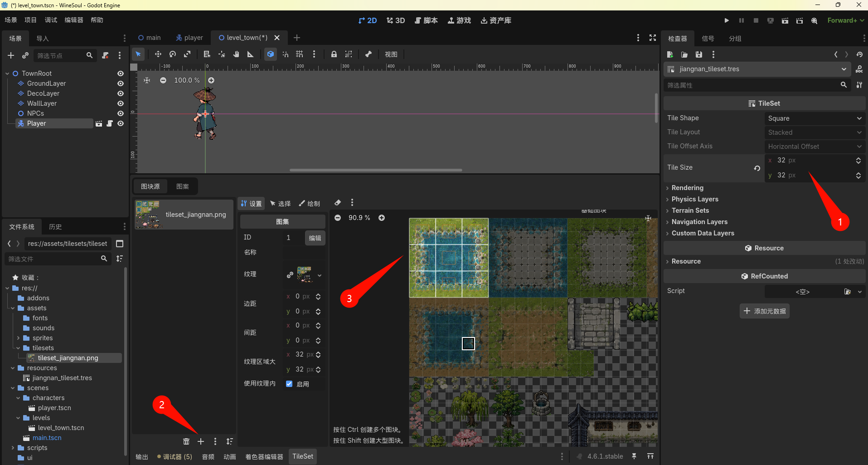Open the 图案 tab in TileSet panel
Image resolution: width=868 pixels, height=465 pixels.
[x=183, y=186]
